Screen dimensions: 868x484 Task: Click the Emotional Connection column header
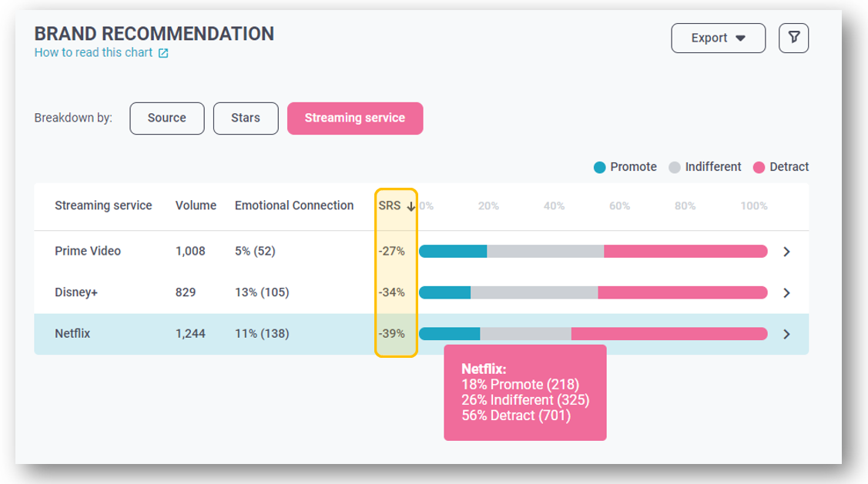coord(294,205)
